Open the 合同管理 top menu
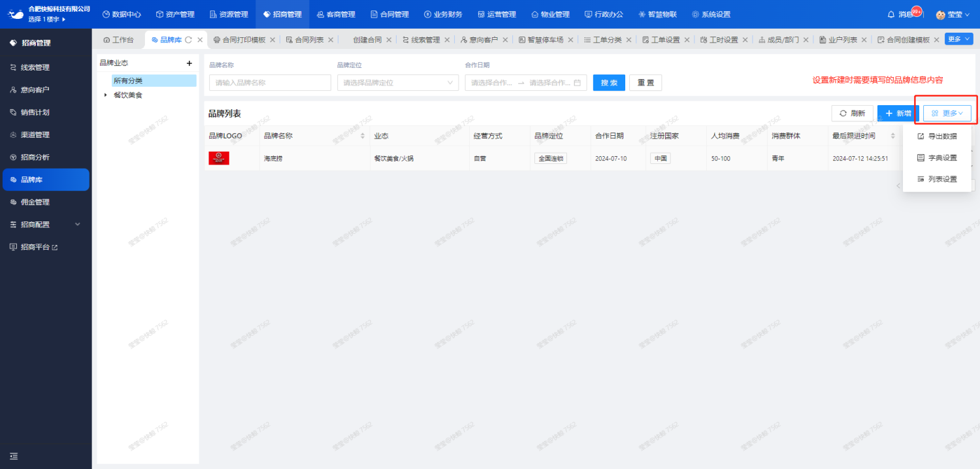Image resolution: width=980 pixels, height=469 pixels. click(389, 14)
